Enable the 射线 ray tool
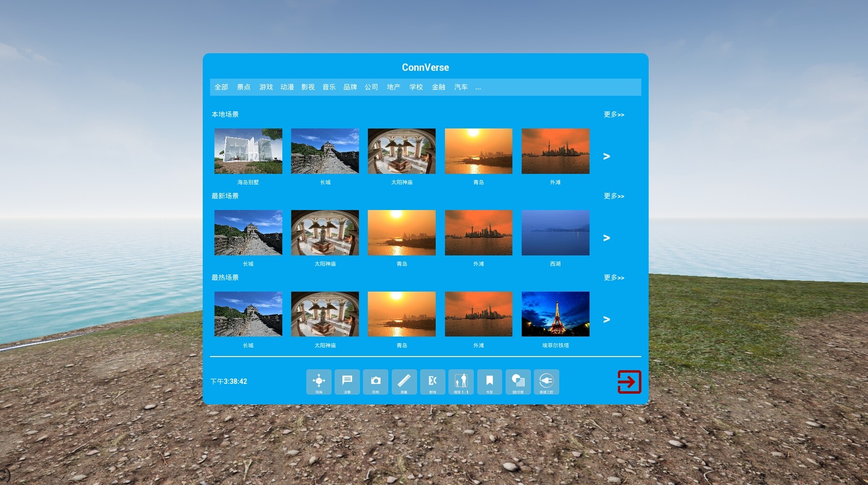 click(432, 382)
